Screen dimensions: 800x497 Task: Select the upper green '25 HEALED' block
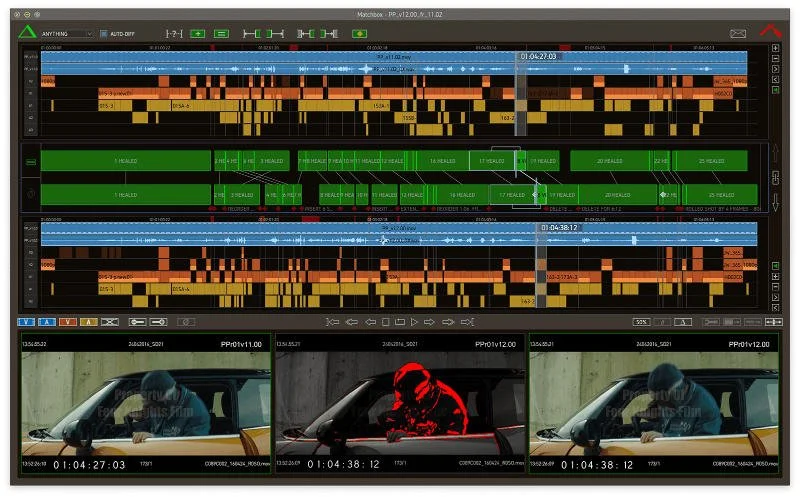(x=711, y=161)
